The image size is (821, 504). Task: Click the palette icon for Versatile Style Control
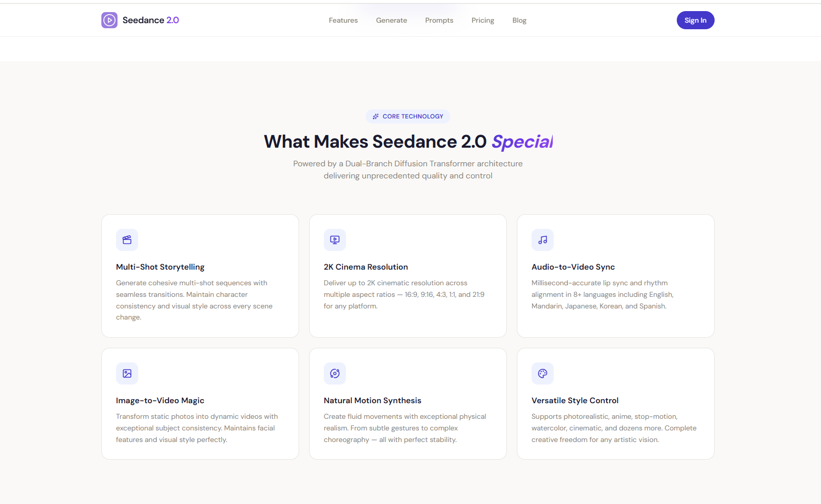point(543,373)
